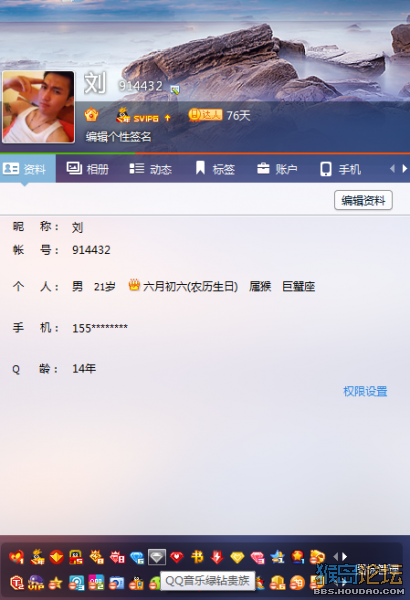Click the orange round ball icon in second row
410x600 pixels.
pyautogui.click(x=297, y=583)
